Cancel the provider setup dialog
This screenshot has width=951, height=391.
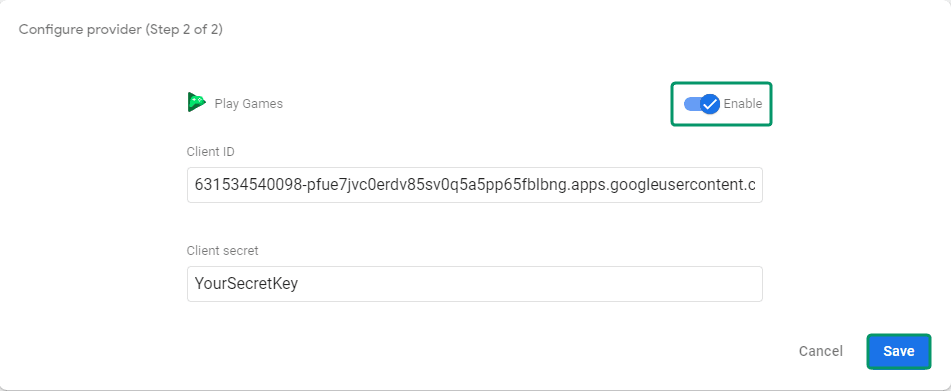click(820, 352)
